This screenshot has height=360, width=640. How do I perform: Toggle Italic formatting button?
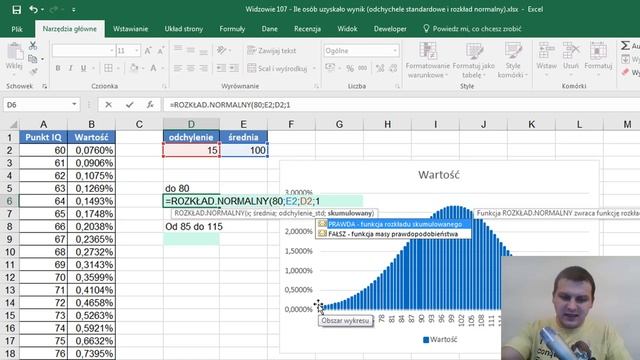click(x=71, y=68)
